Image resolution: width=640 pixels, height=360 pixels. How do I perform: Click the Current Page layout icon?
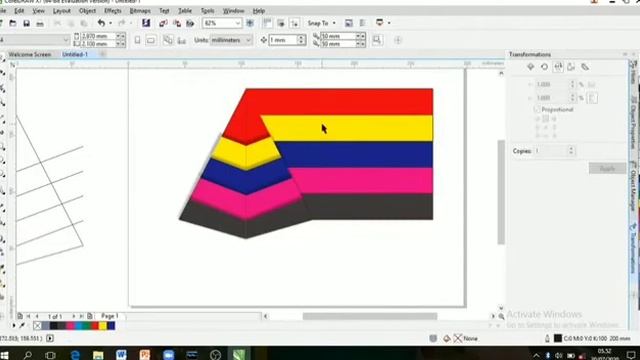(181, 40)
